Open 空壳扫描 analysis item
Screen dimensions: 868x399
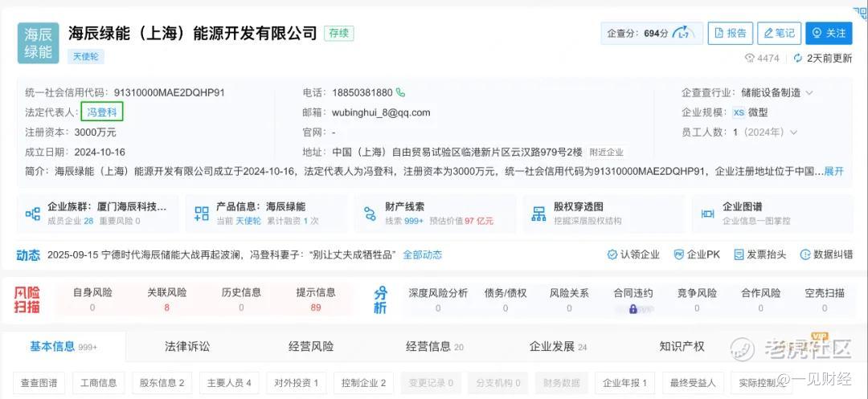(825, 299)
